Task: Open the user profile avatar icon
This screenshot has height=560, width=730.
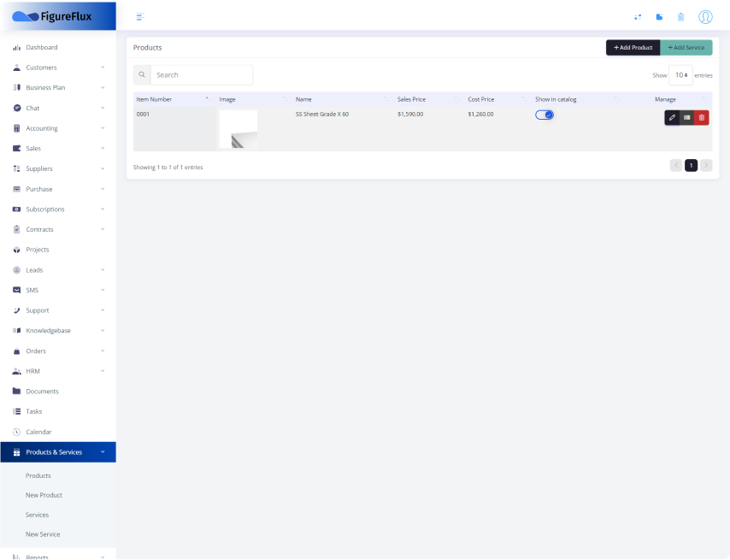Action: (705, 17)
